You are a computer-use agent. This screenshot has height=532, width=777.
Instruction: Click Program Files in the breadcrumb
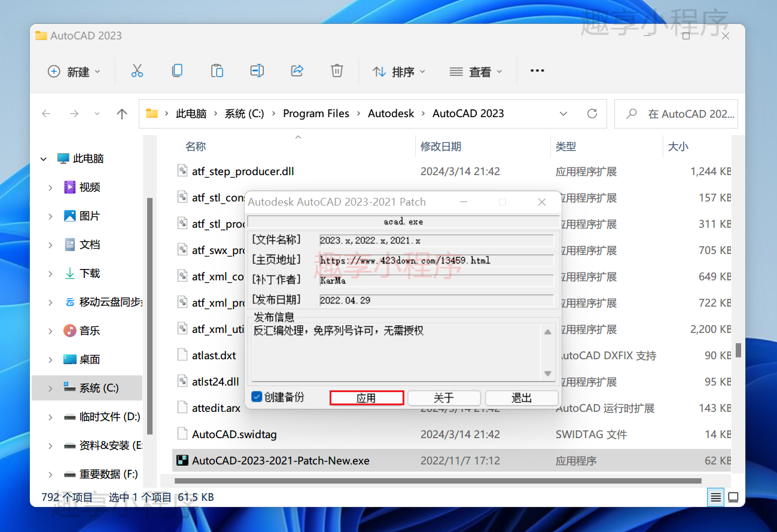click(316, 114)
